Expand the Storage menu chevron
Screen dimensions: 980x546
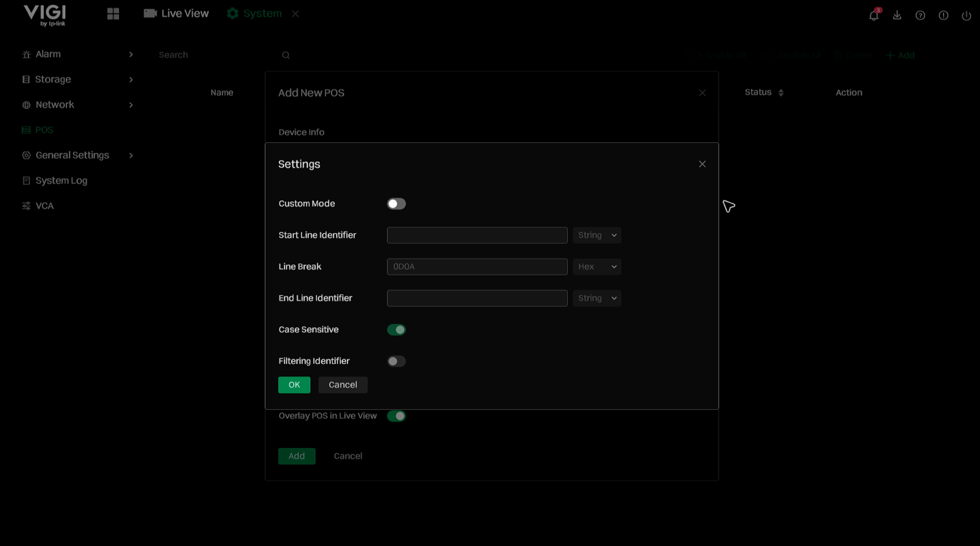coord(131,80)
